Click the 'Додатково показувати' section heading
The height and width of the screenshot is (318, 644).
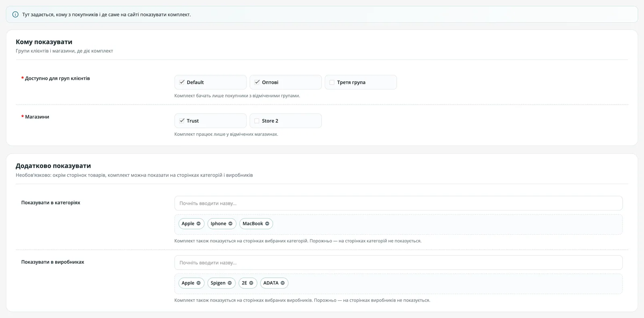pos(53,166)
